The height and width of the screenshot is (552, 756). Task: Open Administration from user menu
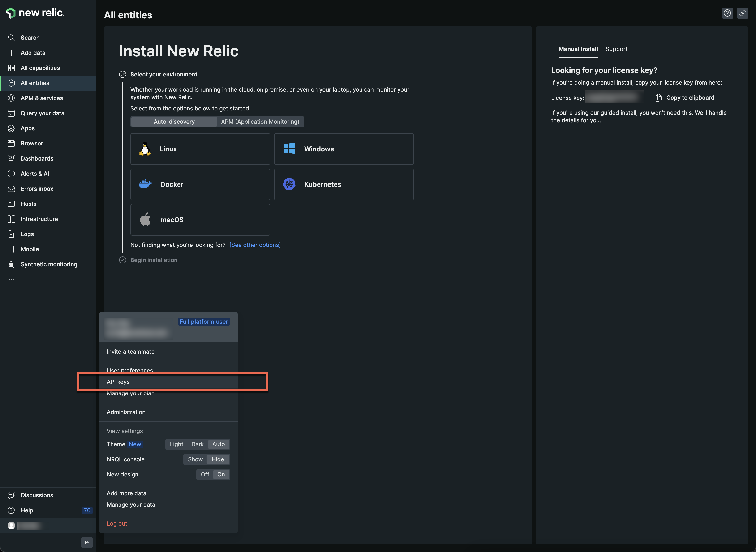coord(168,412)
